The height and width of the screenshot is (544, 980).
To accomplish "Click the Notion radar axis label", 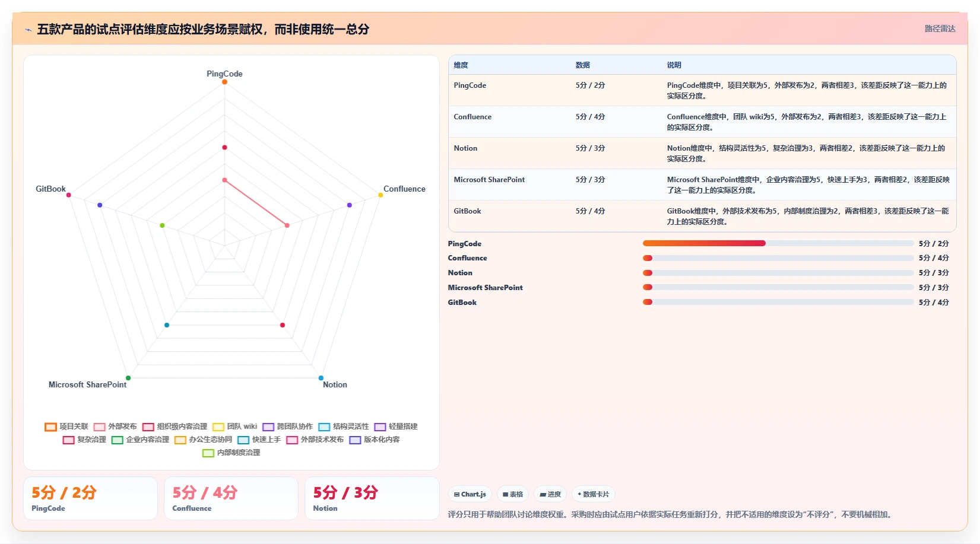I will [335, 384].
